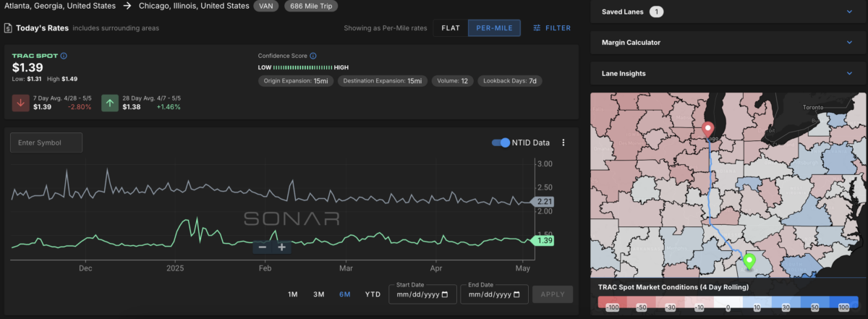This screenshot has height=319, width=868.
Task: Click the TRAC SPOT info icon
Action: coord(64,56)
